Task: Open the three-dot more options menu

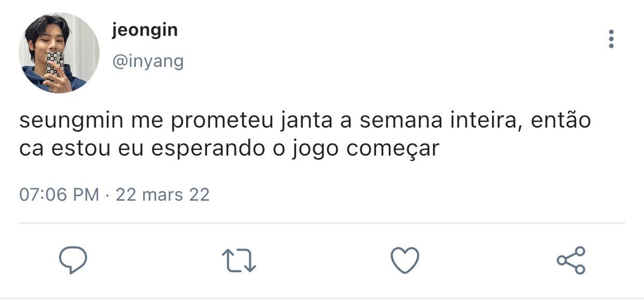Action: 611,39
